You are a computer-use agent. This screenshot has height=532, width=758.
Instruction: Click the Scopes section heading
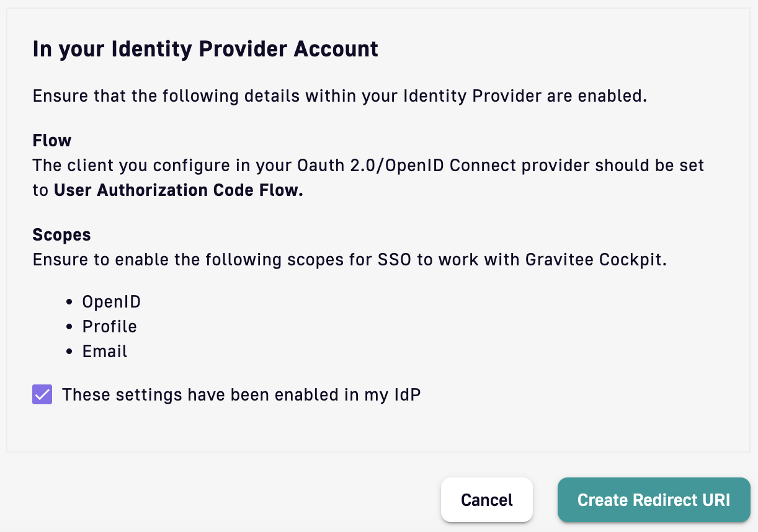[x=61, y=235]
